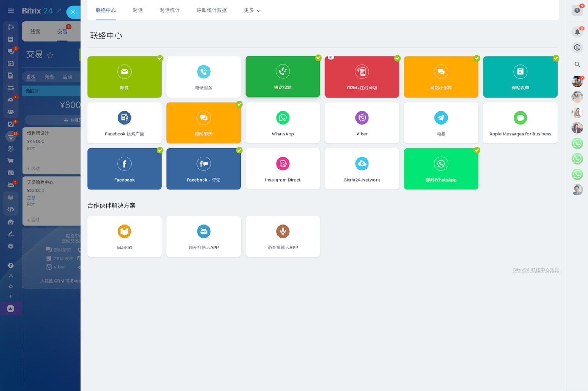Open the Facebook：评论 comments tile
Viewport: 588px width, 391px height.
tap(203, 169)
